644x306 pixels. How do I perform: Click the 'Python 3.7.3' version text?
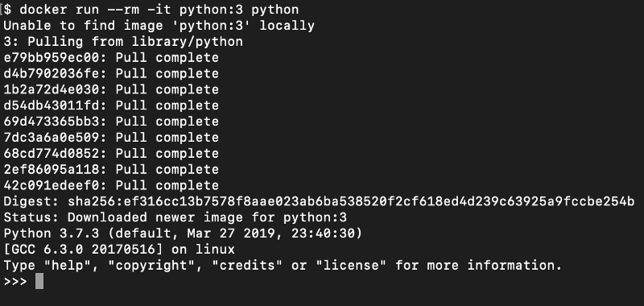pos(52,234)
